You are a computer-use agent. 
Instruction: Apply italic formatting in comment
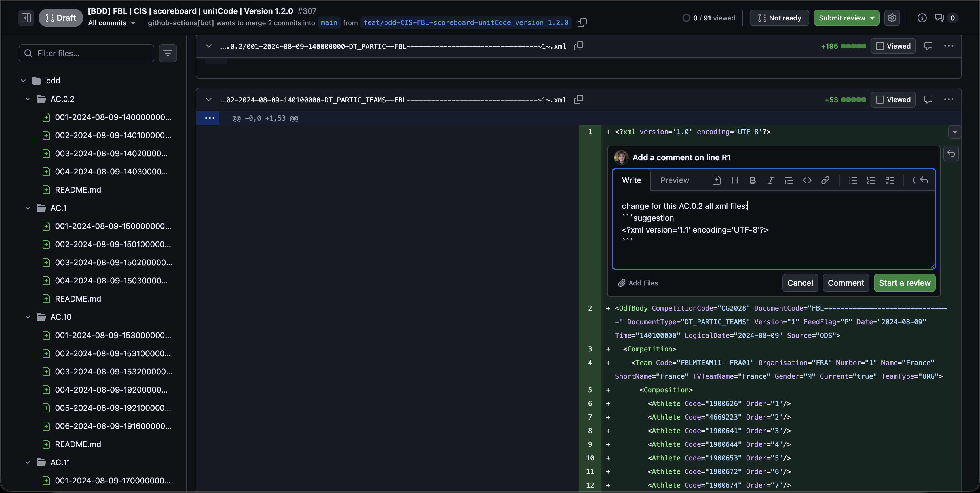click(x=770, y=180)
